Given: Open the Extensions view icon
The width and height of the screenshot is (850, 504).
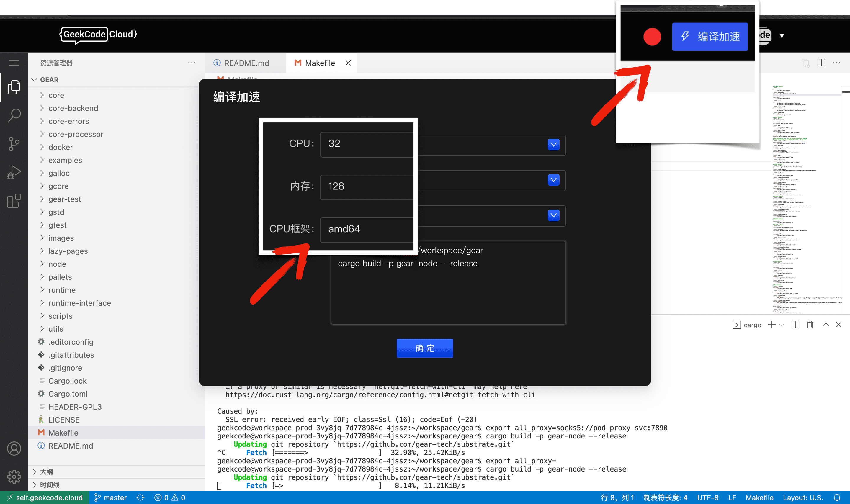Looking at the screenshot, I should (x=14, y=201).
